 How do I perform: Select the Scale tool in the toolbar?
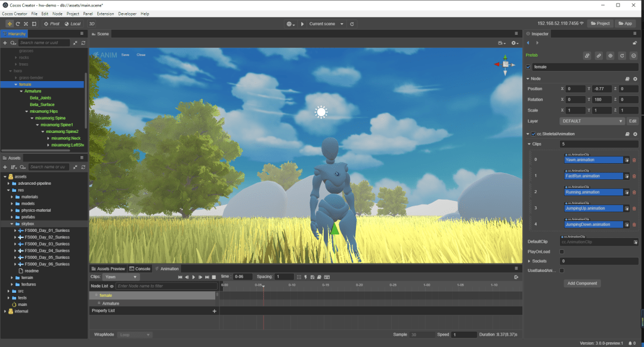pos(26,24)
